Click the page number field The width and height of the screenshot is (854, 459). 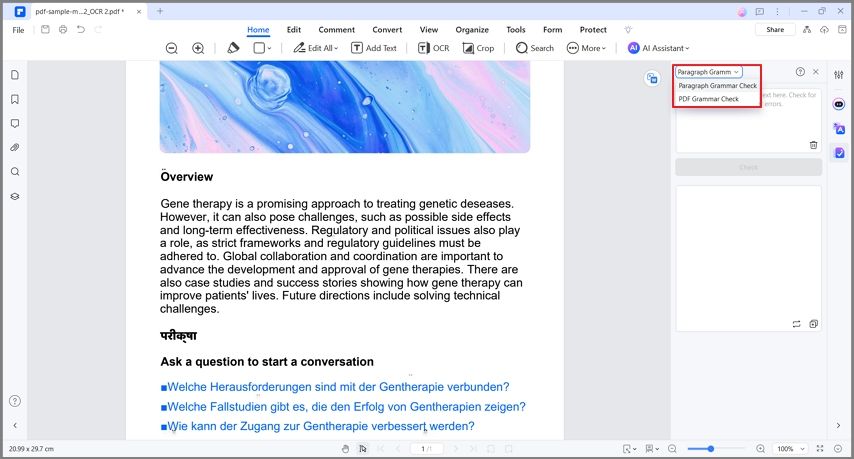coord(426,449)
